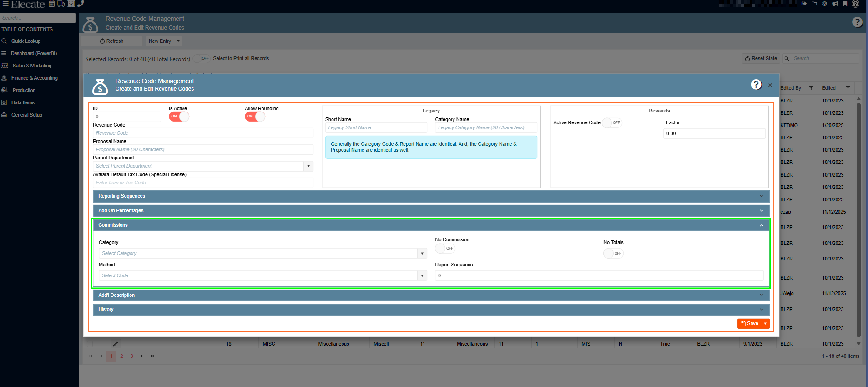Toggle the Is Active switch off
The height and width of the screenshot is (387, 868).
pos(179,117)
